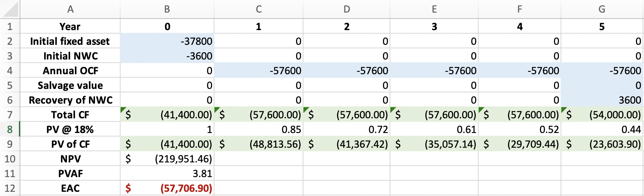Select the cell containing -37800
Screen dimensions: 644x196
coord(167,41)
